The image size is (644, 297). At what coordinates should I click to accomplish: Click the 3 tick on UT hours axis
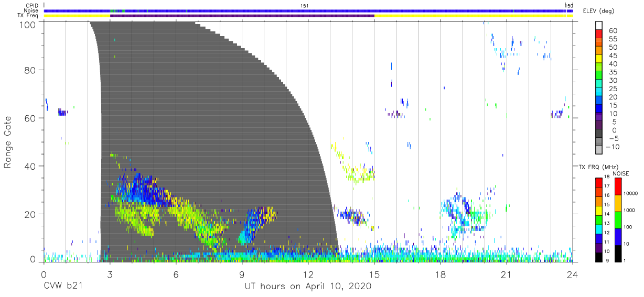(x=110, y=274)
